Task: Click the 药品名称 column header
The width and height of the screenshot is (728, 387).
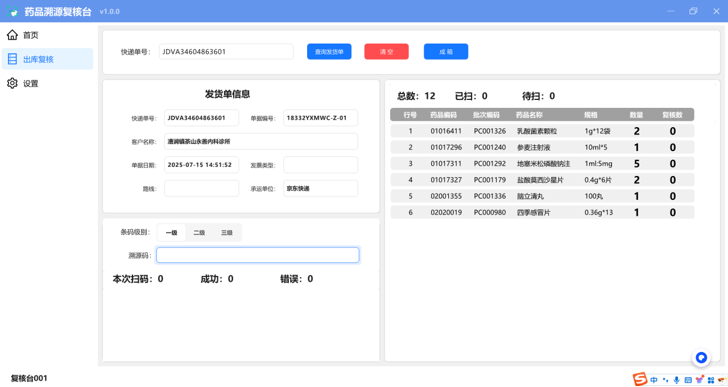Action: [529, 115]
